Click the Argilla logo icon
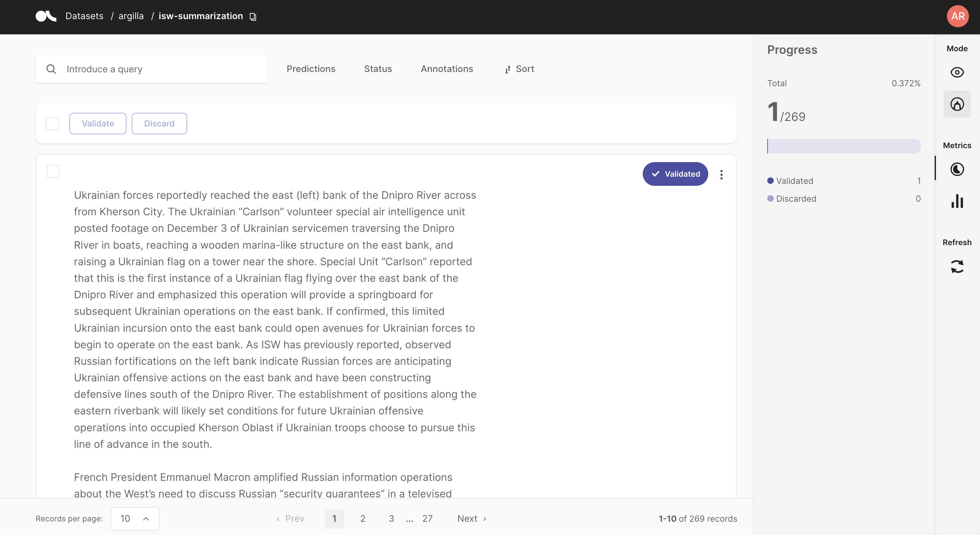This screenshot has width=980, height=535. (46, 16)
